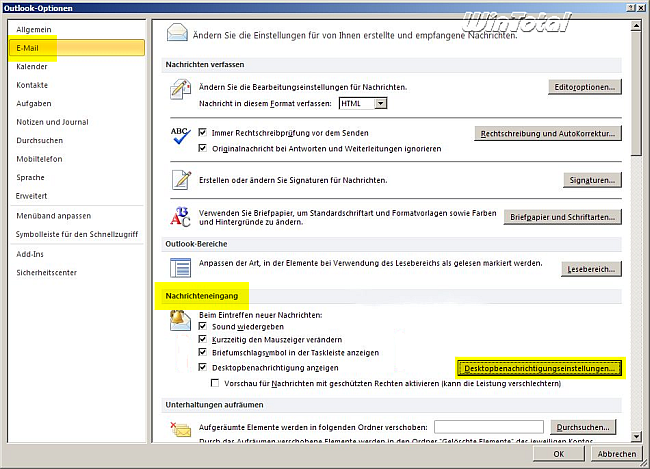The height and width of the screenshot is (469, 650).
Task: Click the envelope icon at the top of the E-Mail page
Action: pos(177,33)
